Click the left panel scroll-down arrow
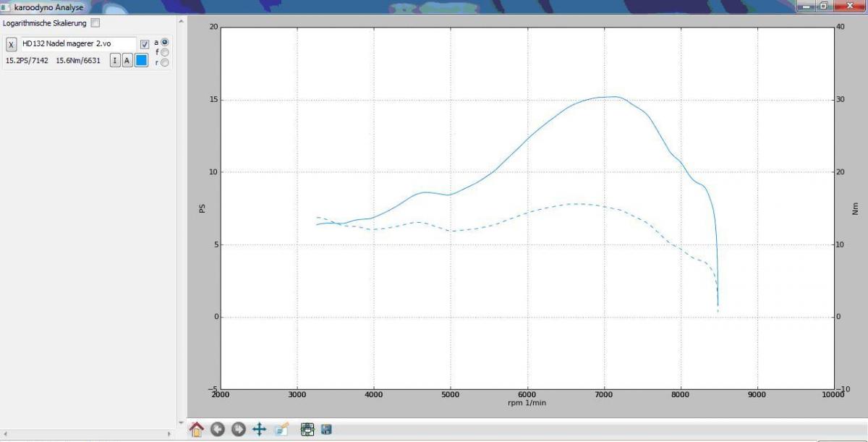The width and height of the screenshot is (868, 442). click(x=181, y=422)
